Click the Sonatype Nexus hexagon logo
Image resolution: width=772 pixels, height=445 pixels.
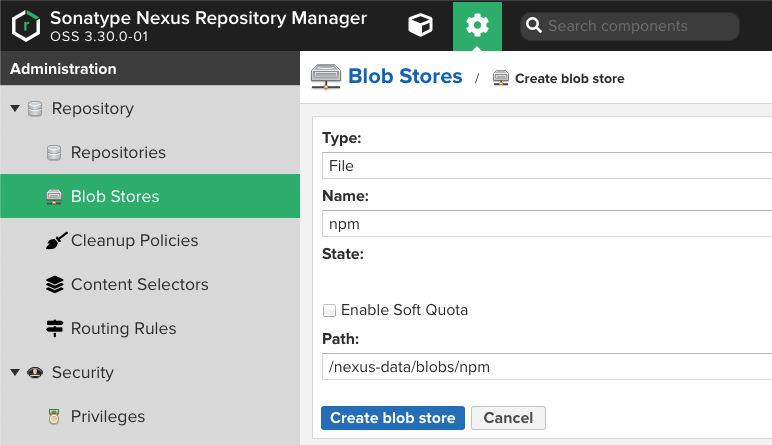coord(26,26)
